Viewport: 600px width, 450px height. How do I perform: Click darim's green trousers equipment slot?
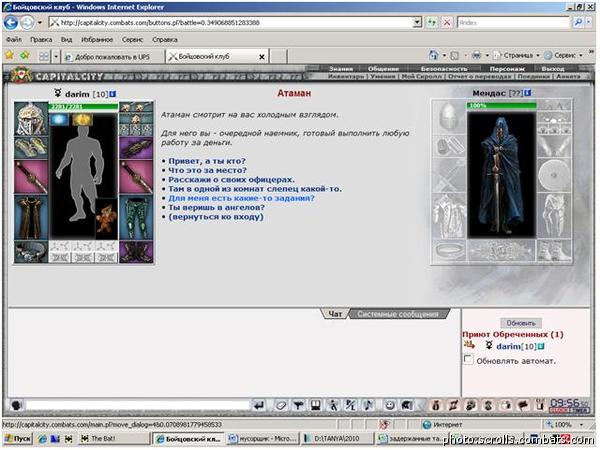pyautogui.click(x=136, y=218)
